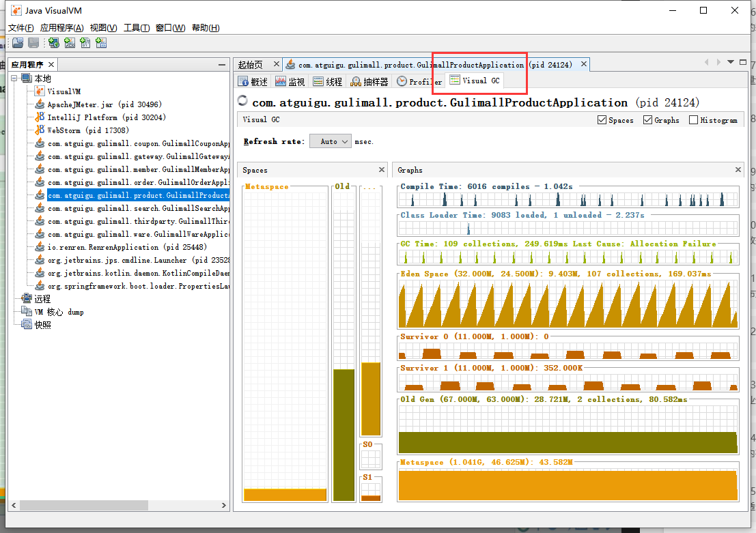The image size is (756, 533).
Task: Click the scrollbar right arrow under applications tree
Action: [x=223, y=505]
